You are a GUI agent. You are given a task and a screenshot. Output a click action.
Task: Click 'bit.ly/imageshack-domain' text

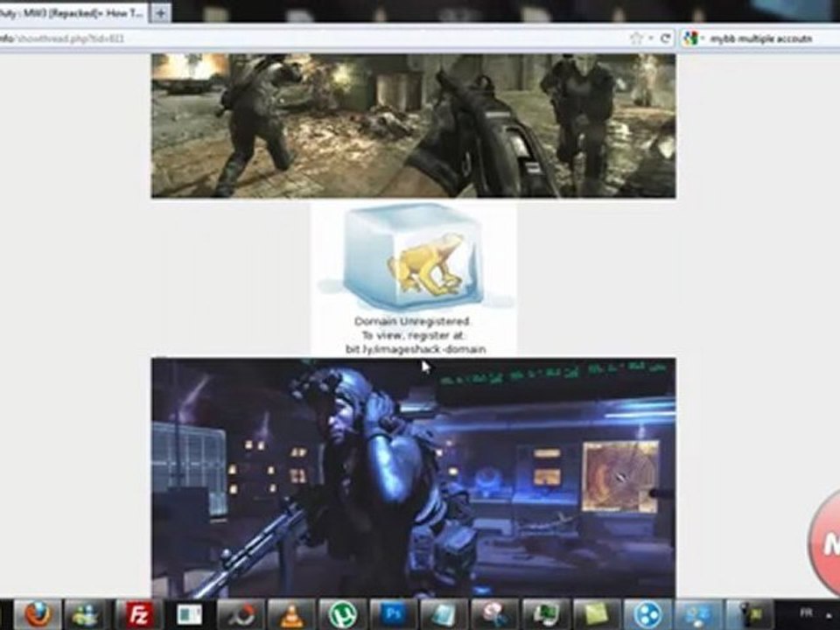click(x=416, y=349)
